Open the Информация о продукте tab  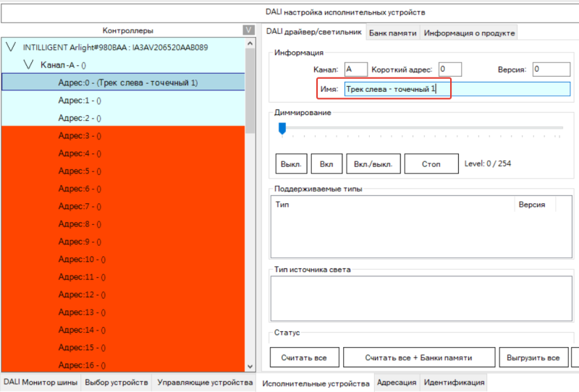point(469,33)
